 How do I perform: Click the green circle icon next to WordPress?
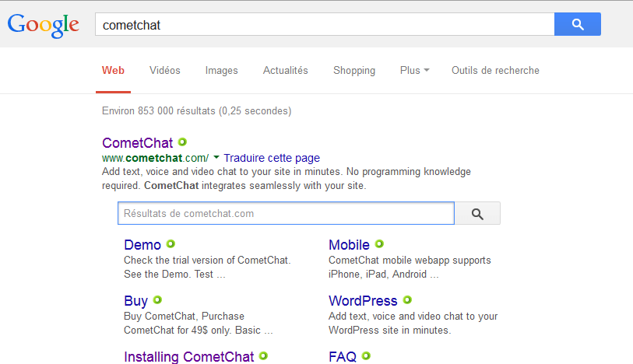pyautogui.click(x=407, y=299)
